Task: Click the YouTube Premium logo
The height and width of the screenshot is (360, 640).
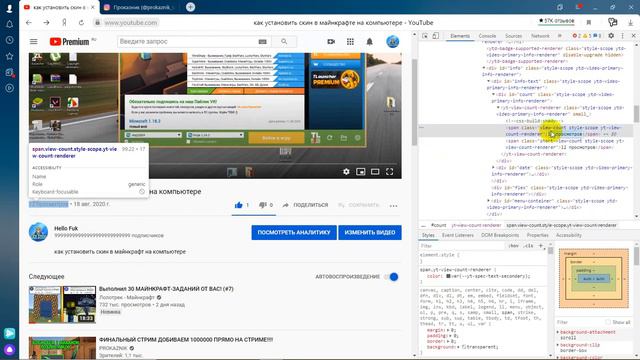Action: (69, 42)
